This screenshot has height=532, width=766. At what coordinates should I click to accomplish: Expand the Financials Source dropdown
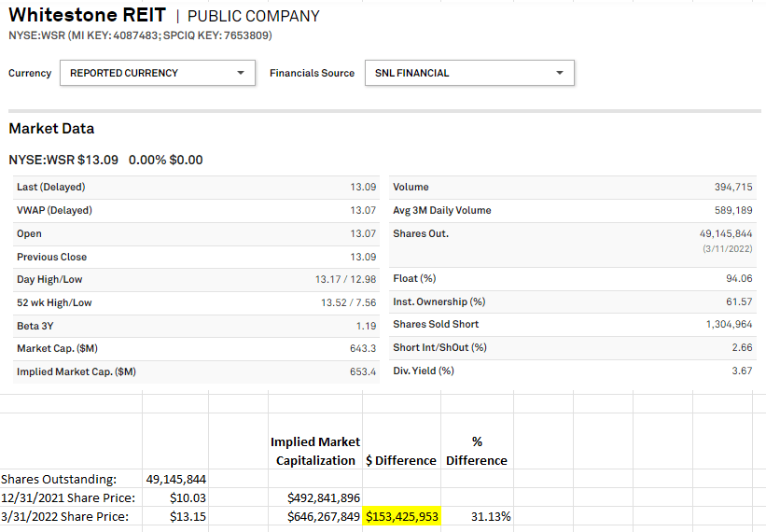click(469, 73)
